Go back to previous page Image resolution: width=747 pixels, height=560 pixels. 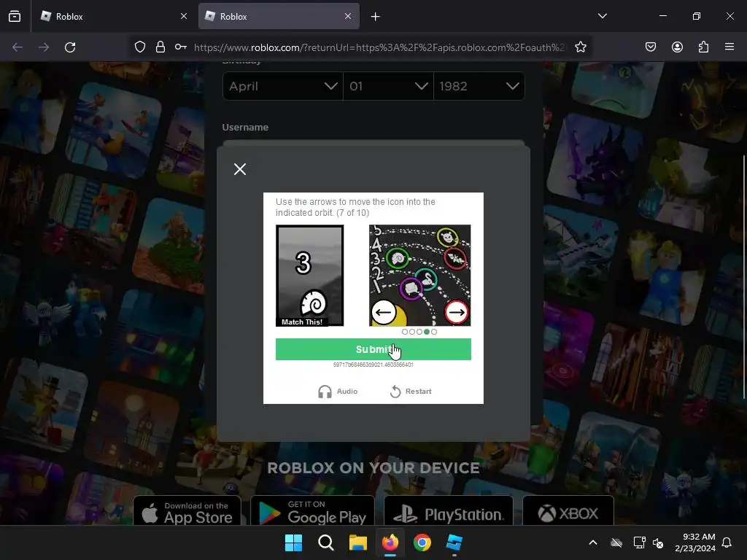pos(18,47)
